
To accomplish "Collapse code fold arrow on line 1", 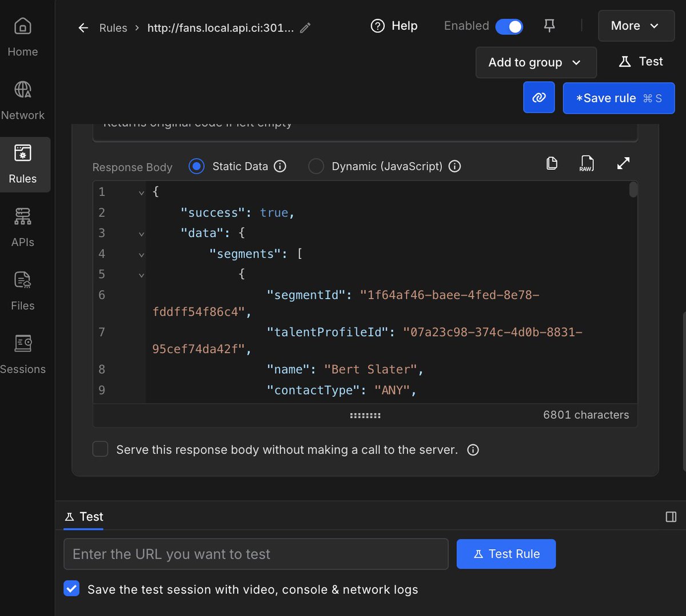I will 141,193.
